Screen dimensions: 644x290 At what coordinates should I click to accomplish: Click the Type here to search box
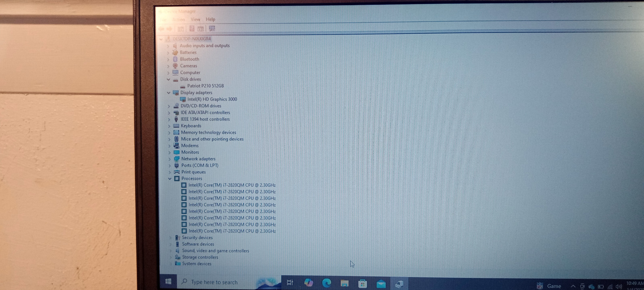229,282
